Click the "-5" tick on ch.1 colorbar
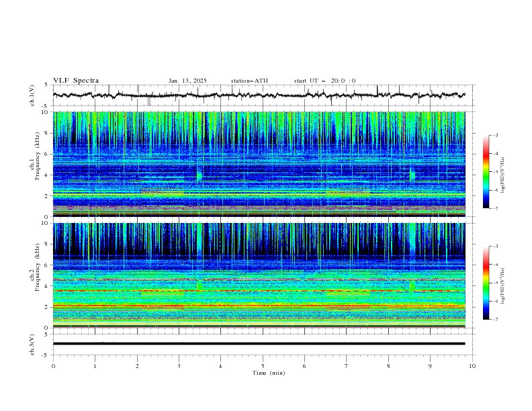The height and width of the screenshot is (411, 532). coord(496,172)
